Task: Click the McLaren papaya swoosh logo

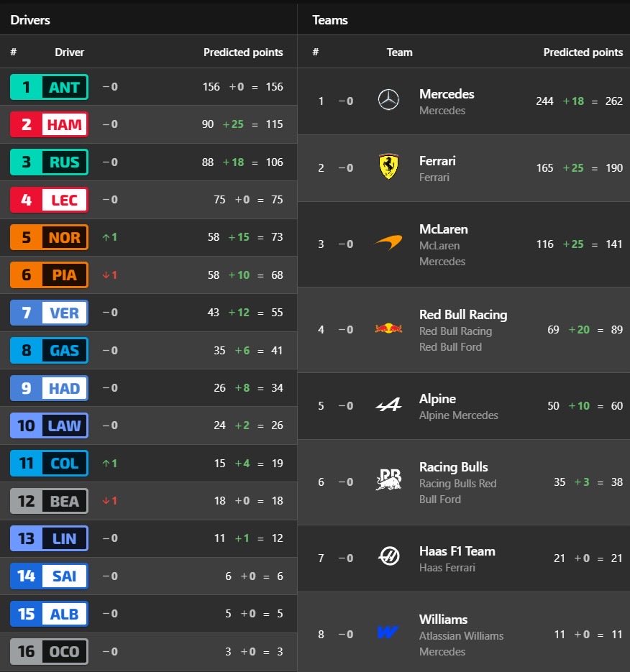Action: pos(388,242)
